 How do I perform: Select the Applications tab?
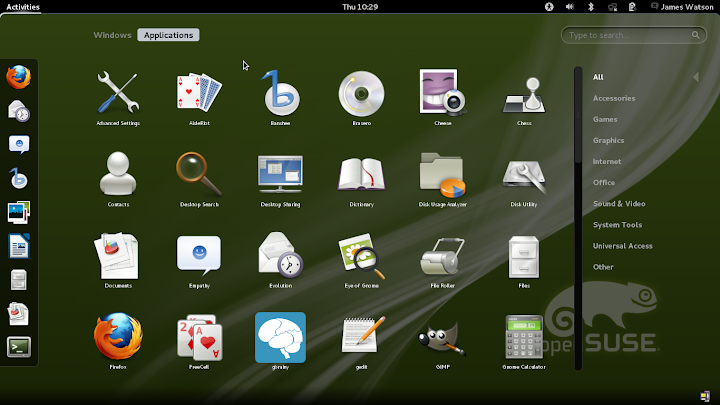(x=169, y=35)
